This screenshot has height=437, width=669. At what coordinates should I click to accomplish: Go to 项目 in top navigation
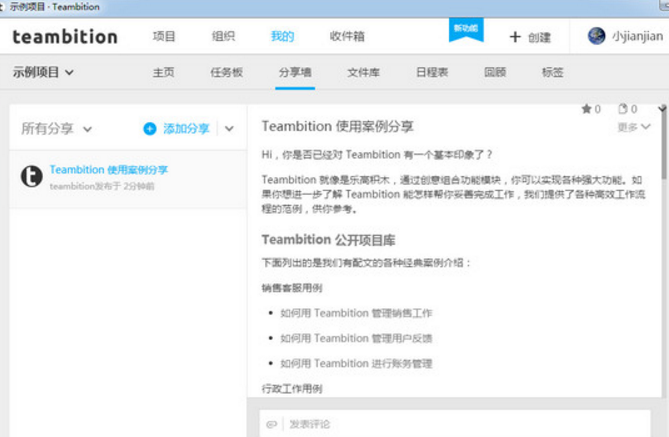[x=164, y=36]
